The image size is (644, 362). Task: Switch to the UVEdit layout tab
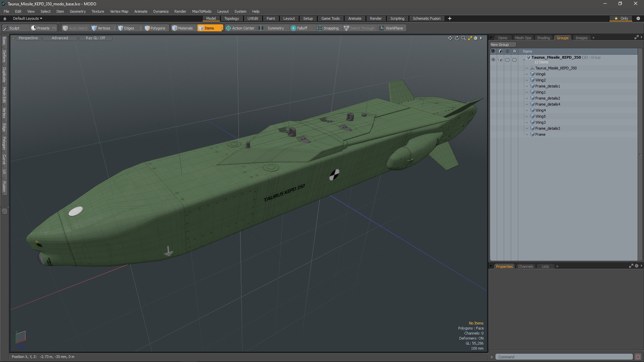click(x=253, y=18)
